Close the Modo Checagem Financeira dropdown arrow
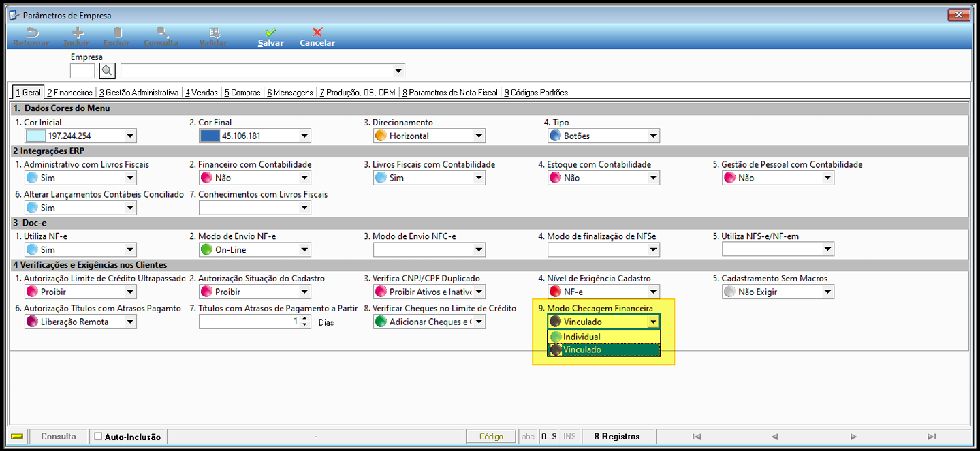980x451 pixels. (x=653, y=322)
